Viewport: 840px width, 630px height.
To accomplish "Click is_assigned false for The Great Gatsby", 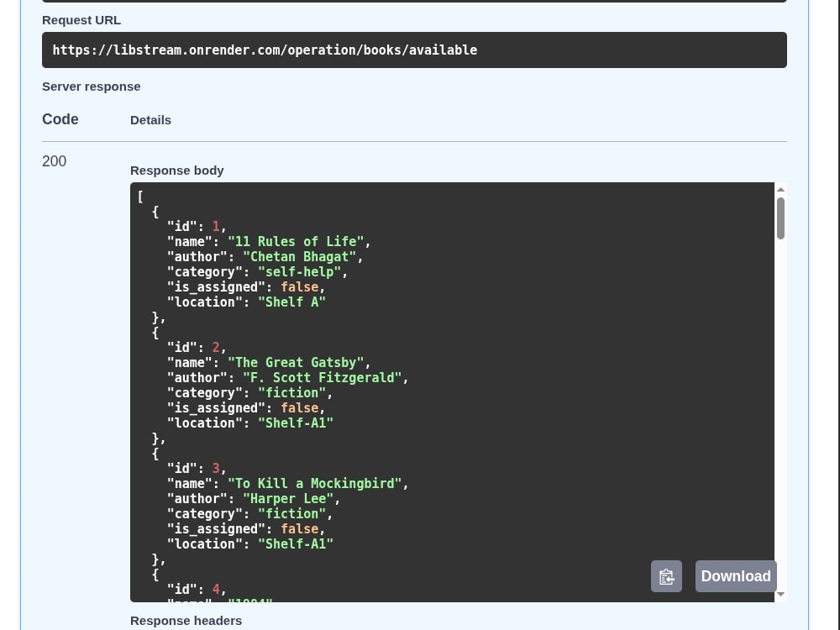I will click(300, 408).
